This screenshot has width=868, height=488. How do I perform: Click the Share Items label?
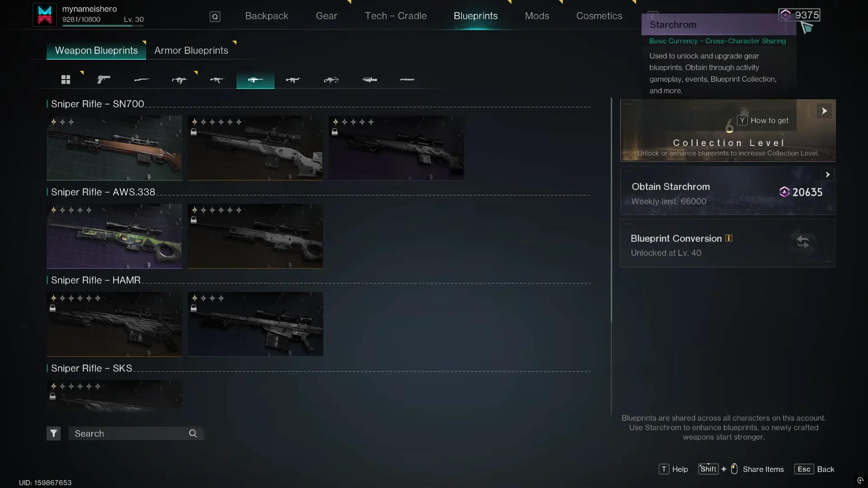pos(763,469)
